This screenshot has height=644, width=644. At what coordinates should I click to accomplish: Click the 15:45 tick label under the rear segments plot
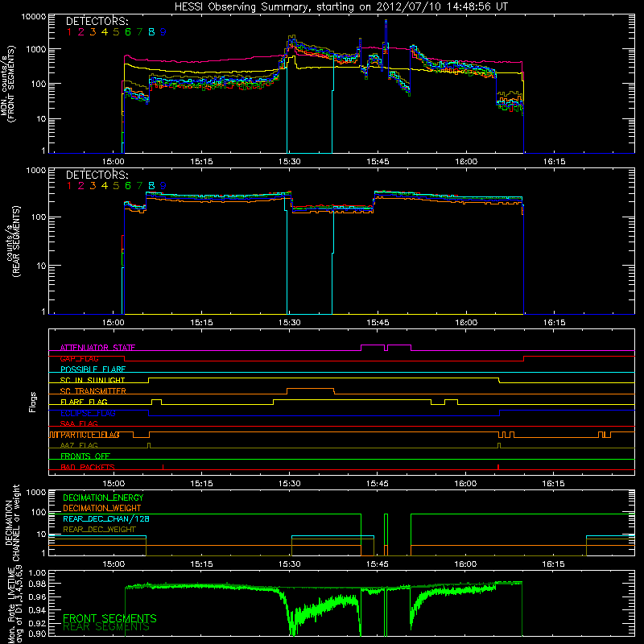(378, 323)
